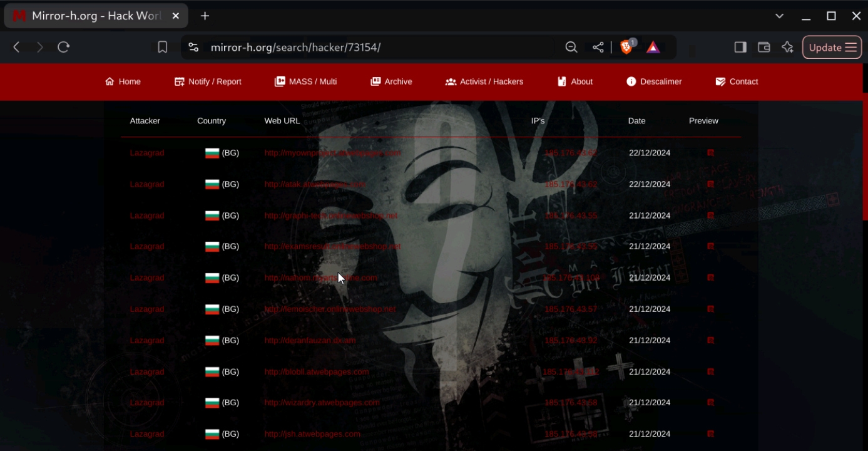Image resolution: width=868 pixels, height=451 pixels.
Task: Open the Update hamburger menu
Action: (832, 48)
